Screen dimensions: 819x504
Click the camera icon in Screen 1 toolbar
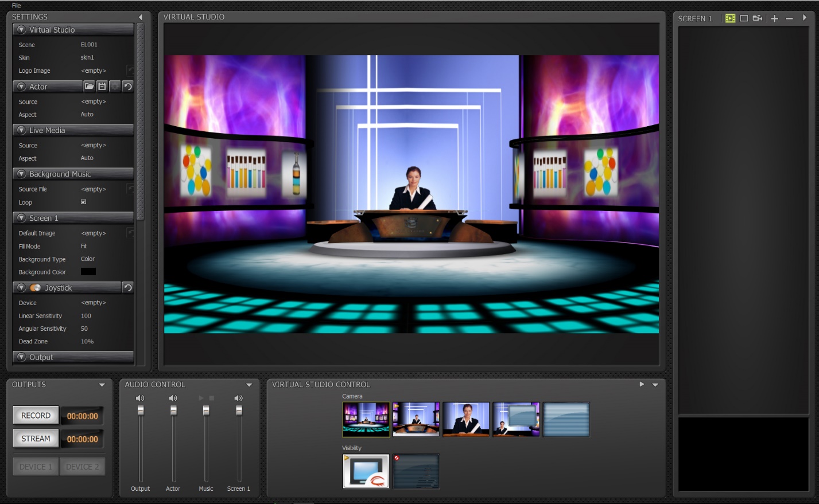click(x=758, y=18)
